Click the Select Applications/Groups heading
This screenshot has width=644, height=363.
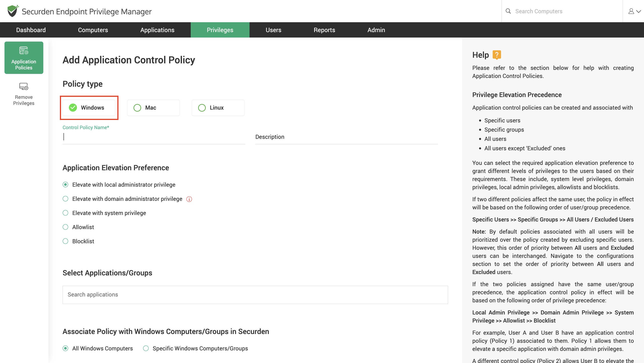[x=107, y=273]
